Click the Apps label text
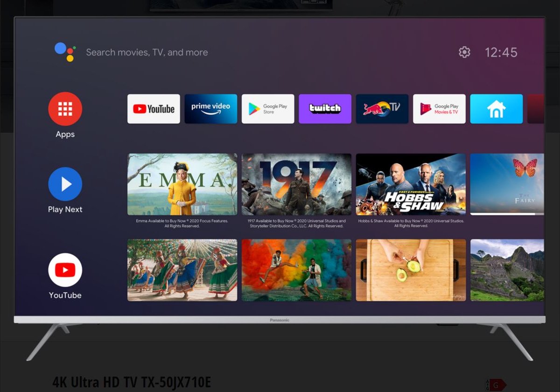The image size is (560, 392). 65,134
